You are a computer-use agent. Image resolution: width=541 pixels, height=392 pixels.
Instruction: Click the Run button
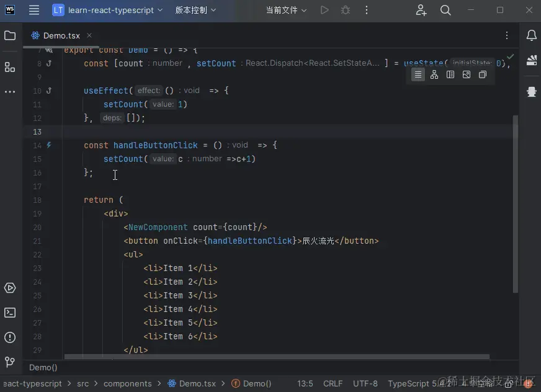(x=324, y=10)
